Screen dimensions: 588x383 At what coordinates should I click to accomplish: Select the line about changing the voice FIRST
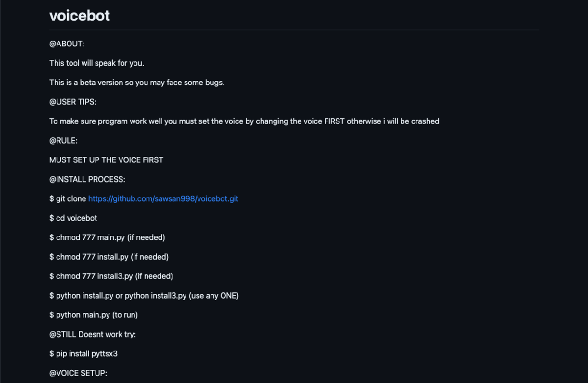(244, 121)
